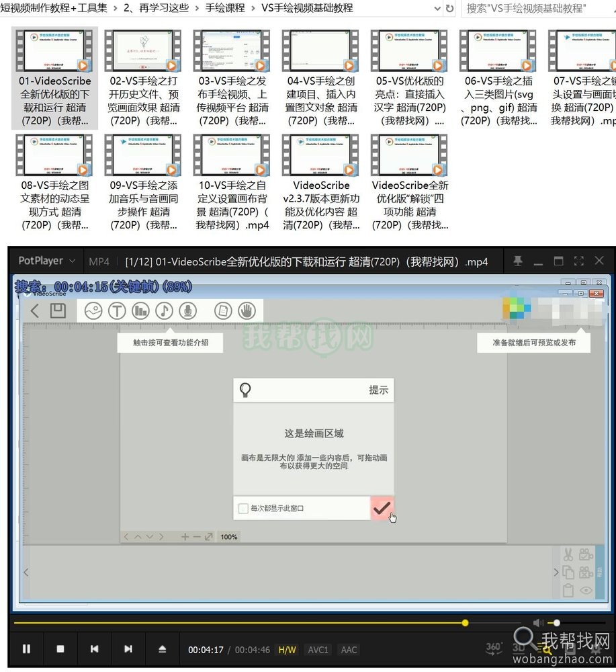The width and height of the screenshot is (616, 672).
Task: Expand the chevron after 手绘课程 breadcrumb
Action: point(253,8)
